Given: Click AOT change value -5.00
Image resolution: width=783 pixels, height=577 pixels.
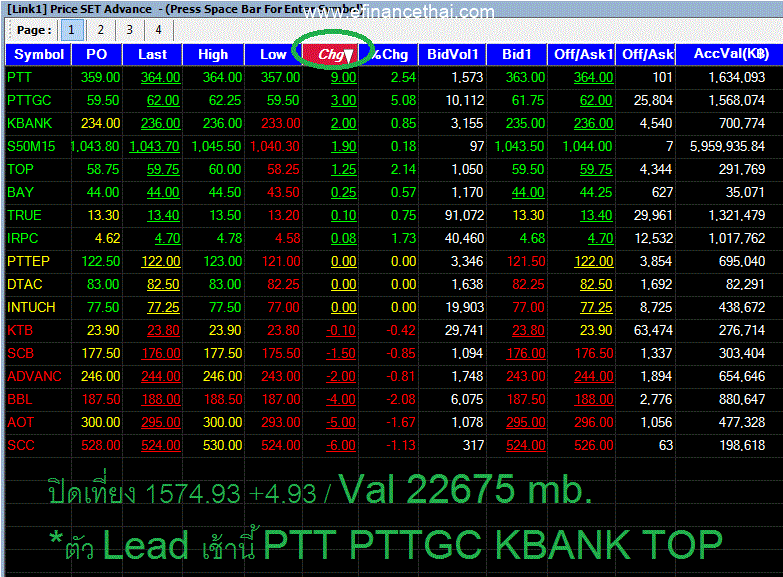Looking at the screenshot, I should [341, 422].
